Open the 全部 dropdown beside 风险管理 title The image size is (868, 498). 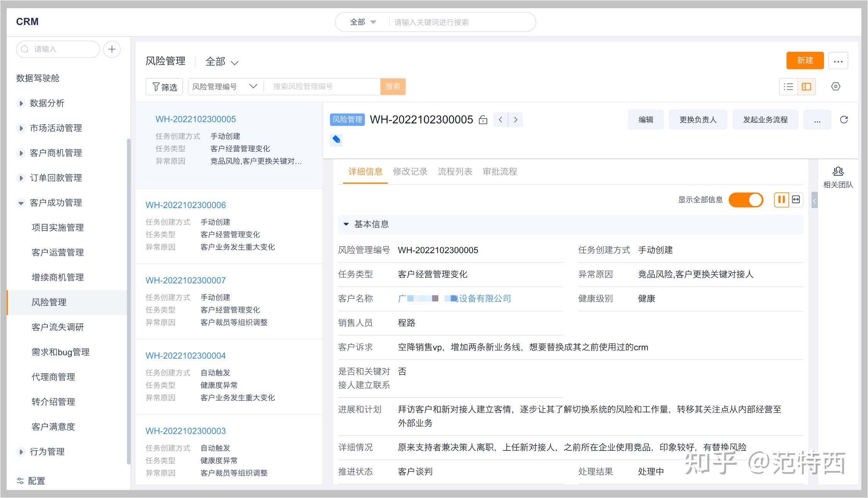pos(222,62)
